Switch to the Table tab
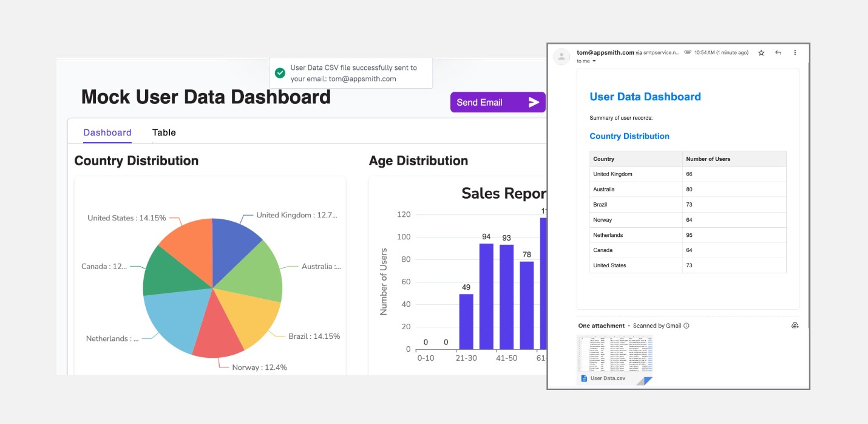This screenshot has width=868, height=424. [164, 132]
